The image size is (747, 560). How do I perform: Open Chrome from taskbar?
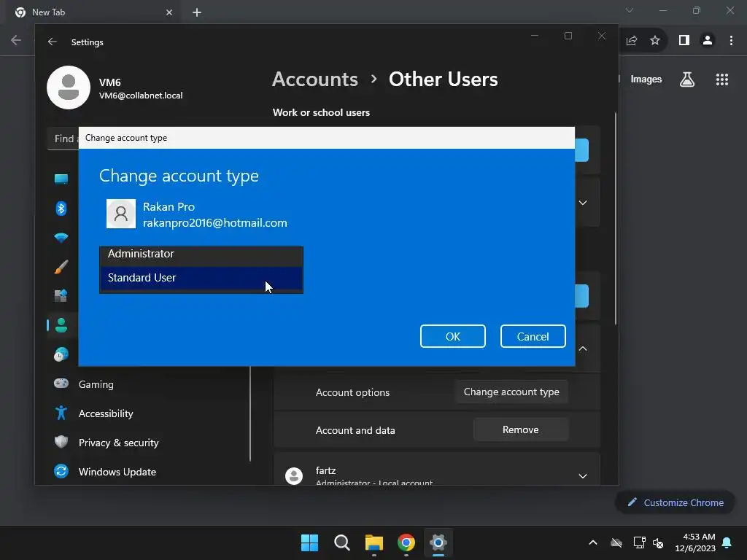click(x=406, y=542)
